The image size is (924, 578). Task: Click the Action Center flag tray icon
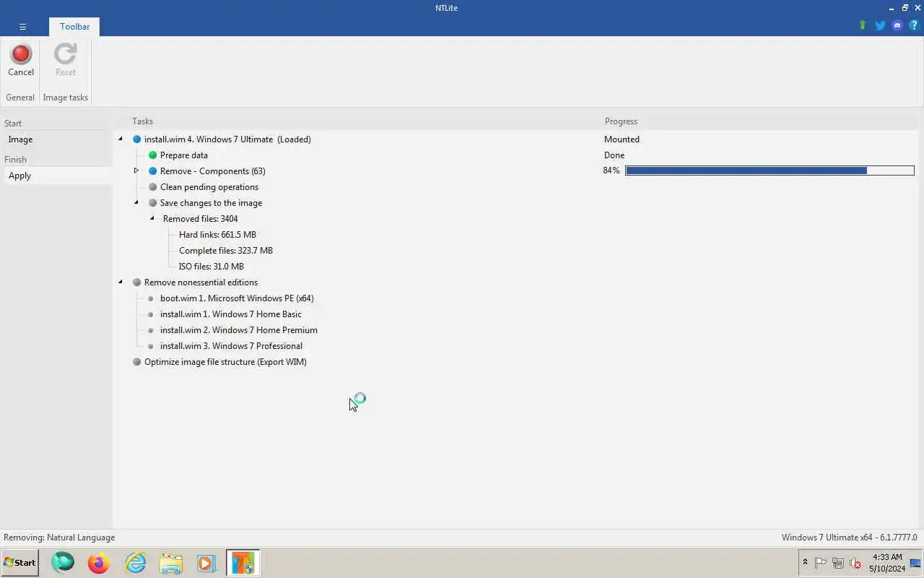(x=821, y=563)
